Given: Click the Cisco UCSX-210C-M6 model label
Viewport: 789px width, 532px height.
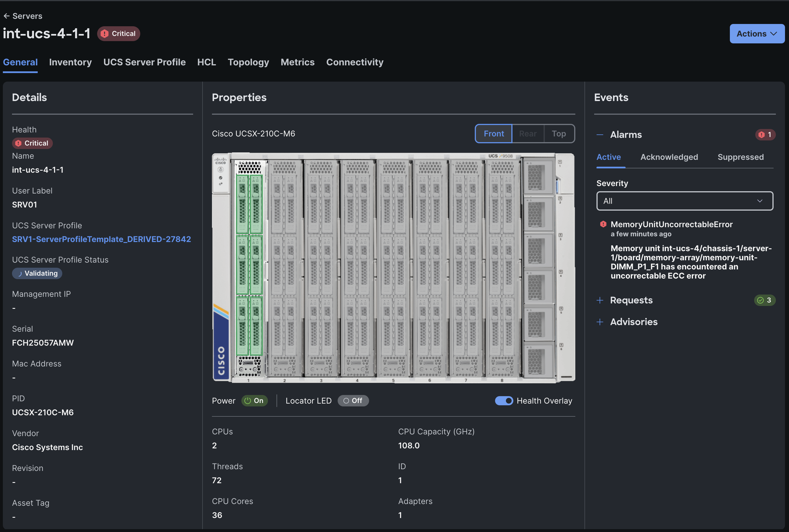Looking at the screenshot, I should 253,134.
